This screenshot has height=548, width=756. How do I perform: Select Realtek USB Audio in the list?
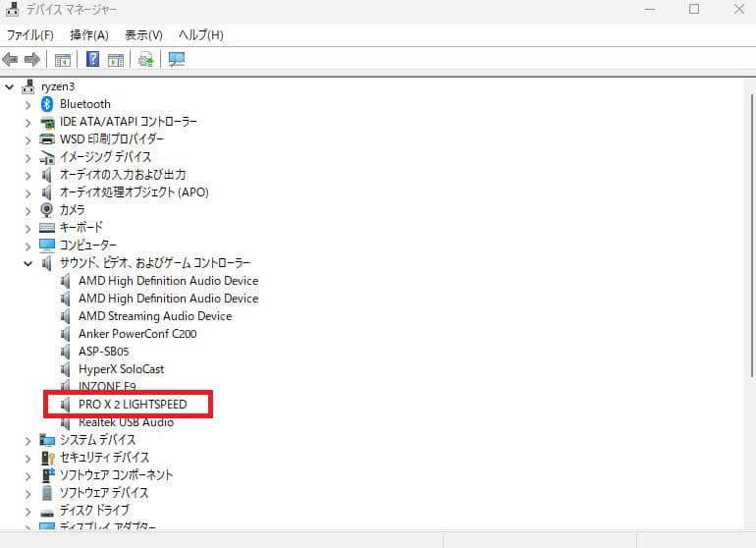126,422
